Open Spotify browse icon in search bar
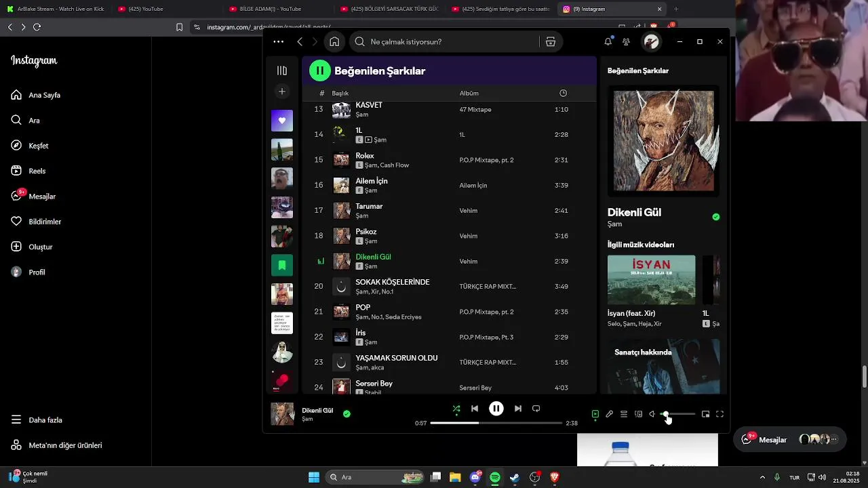Image resolution: width=868 pixels, height=488 pixels. (x=551, y=42)
